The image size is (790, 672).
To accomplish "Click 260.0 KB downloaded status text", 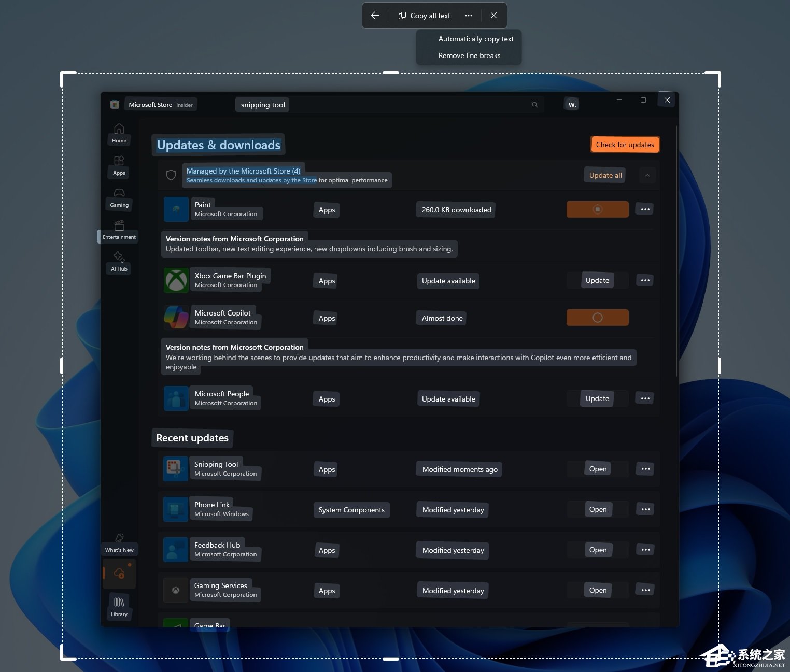I will pos(456,210).
